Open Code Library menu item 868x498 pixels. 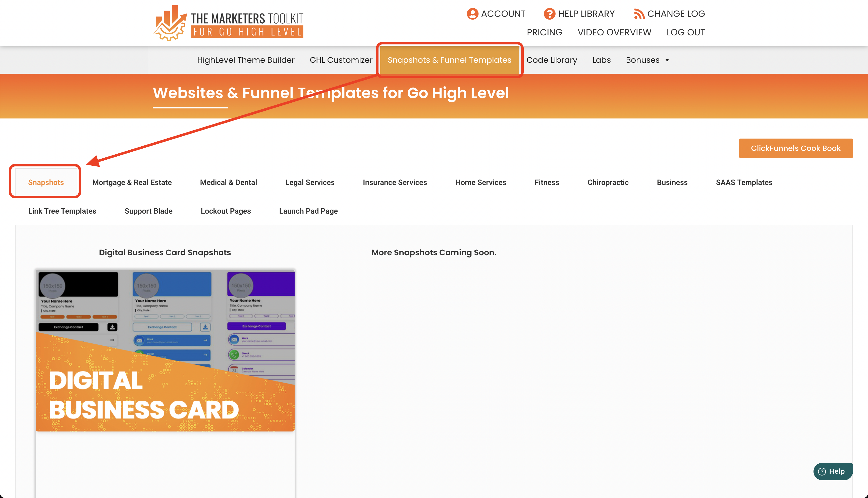[552, 60]
